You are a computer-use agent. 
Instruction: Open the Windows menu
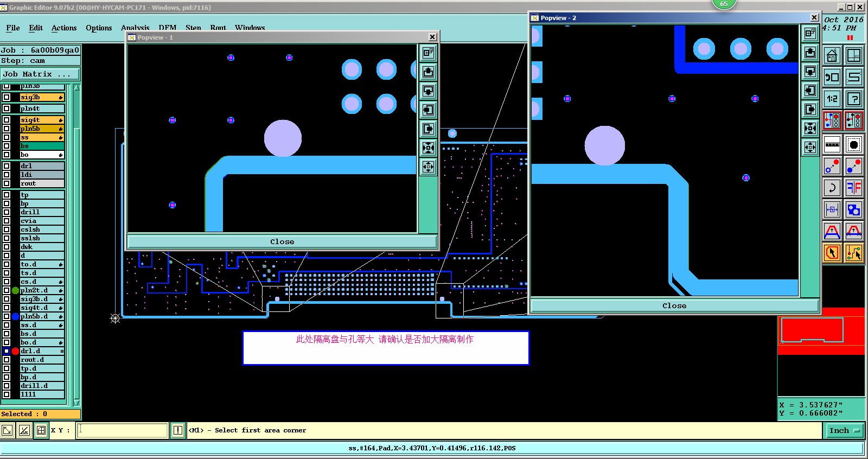pyautogui.click(x=250, y=28)
